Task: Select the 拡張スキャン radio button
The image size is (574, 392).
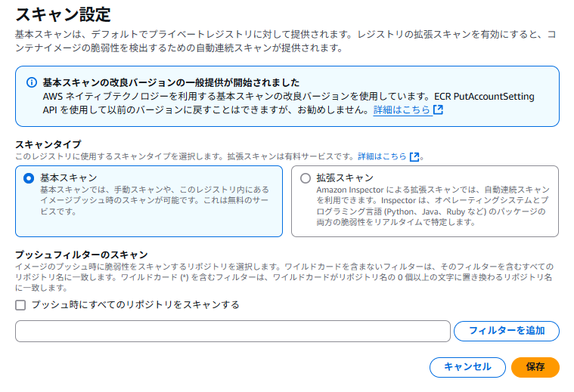Action: pos(306,178)
